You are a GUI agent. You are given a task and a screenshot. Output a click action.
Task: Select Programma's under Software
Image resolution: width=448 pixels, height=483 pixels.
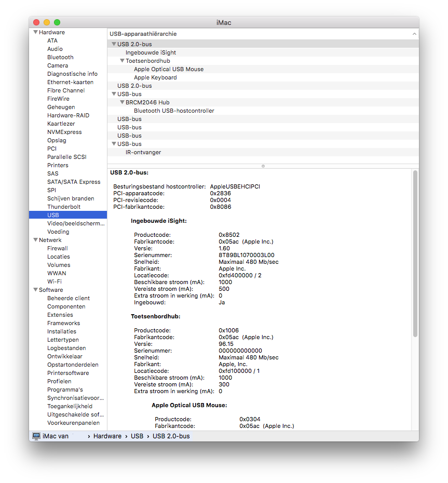pyautogui.click(x=65, y=390)
